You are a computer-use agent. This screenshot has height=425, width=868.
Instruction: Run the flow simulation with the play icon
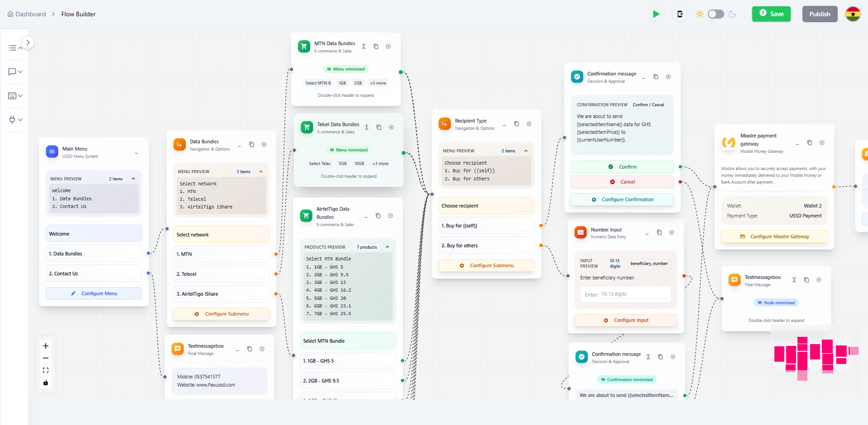[656, 14]
